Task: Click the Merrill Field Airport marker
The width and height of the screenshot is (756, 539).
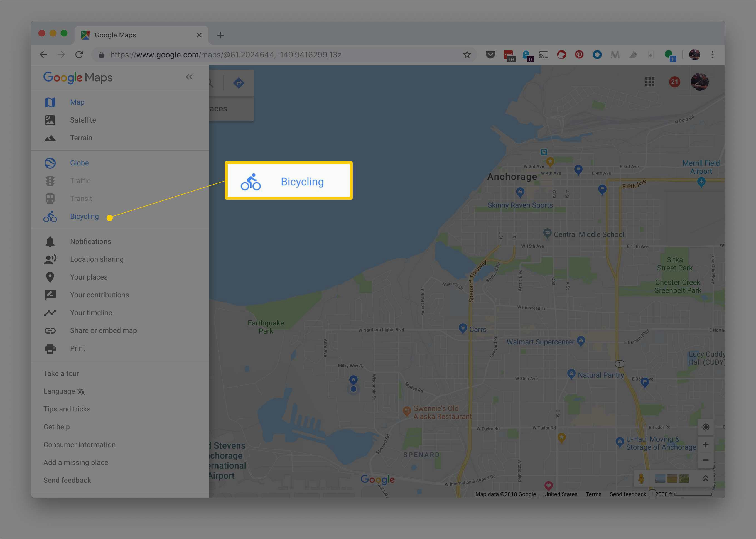Action: click(701, 182)
